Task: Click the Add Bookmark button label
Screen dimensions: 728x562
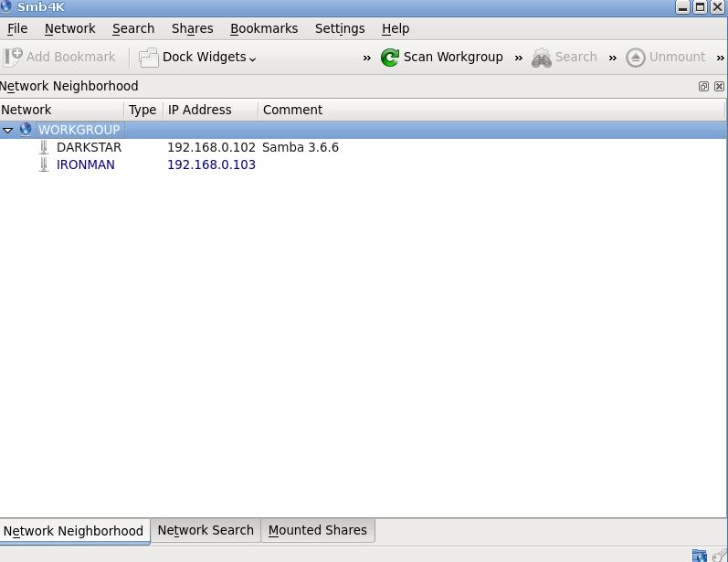Action: tap(70, 58)
